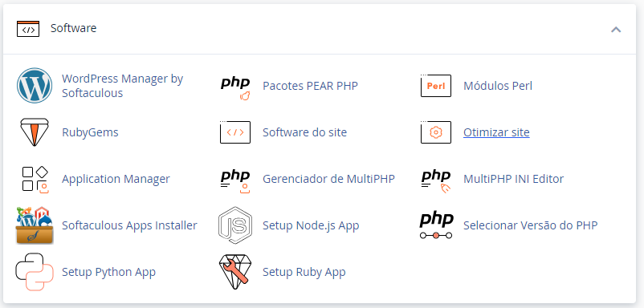Launch the Softaculous Apps Installer box icon
Viewport: 644px width, 308px height.
point(35,225)
